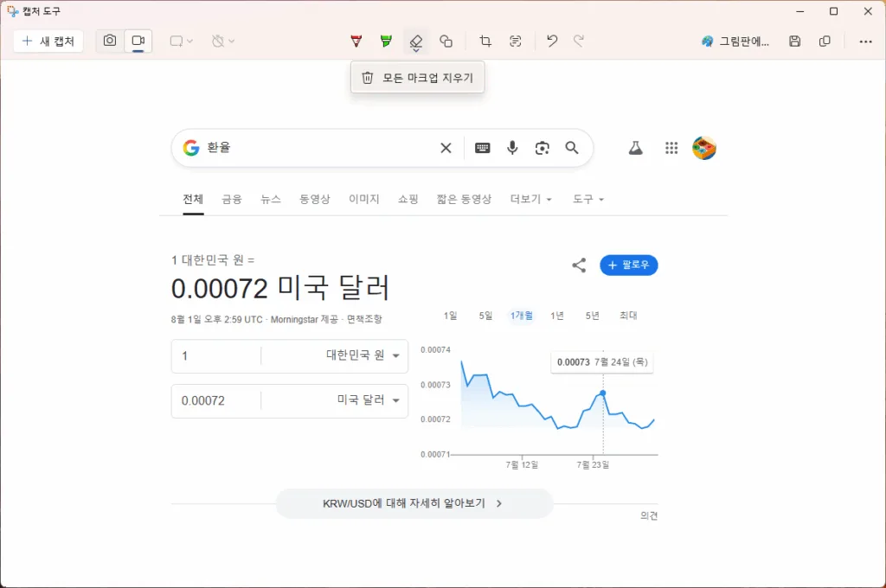Image resolution: width=886 pixels, height=588 pixels.
Task: Open the shapes tool
Action: pyautogui.click(x=446, y=42)
